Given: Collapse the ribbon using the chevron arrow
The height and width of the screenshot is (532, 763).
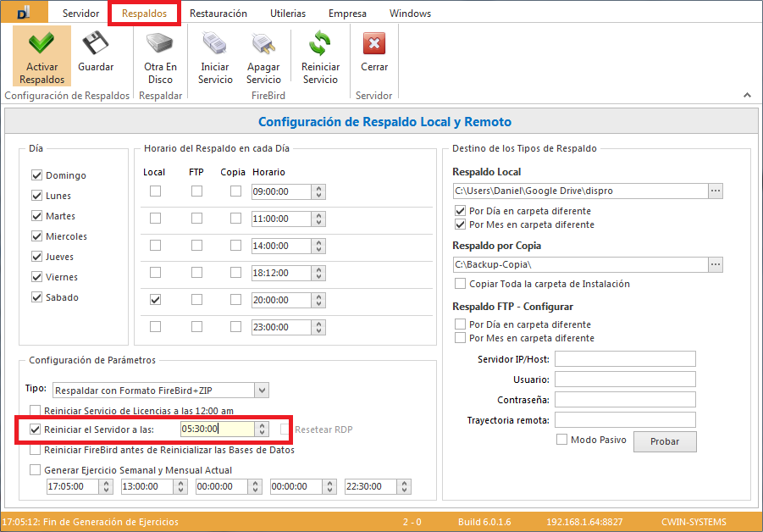Looking at the screenshot, I should pos(747,96).
